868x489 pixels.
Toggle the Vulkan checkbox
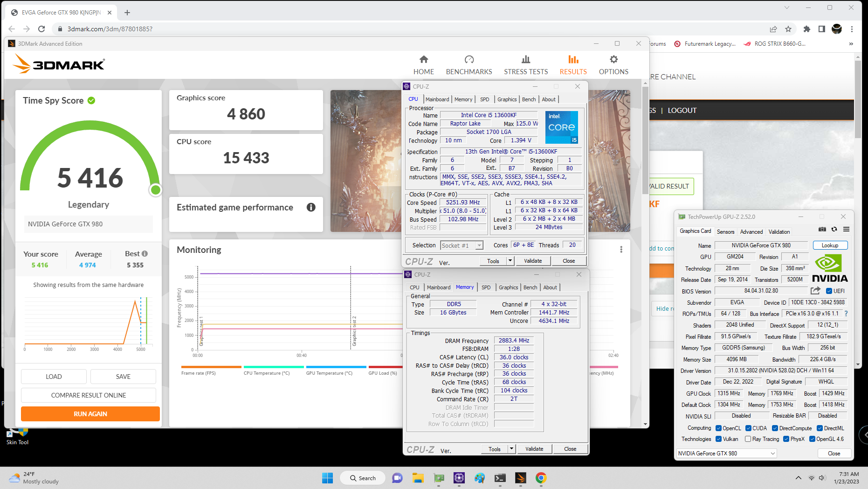tap(719, 439)
